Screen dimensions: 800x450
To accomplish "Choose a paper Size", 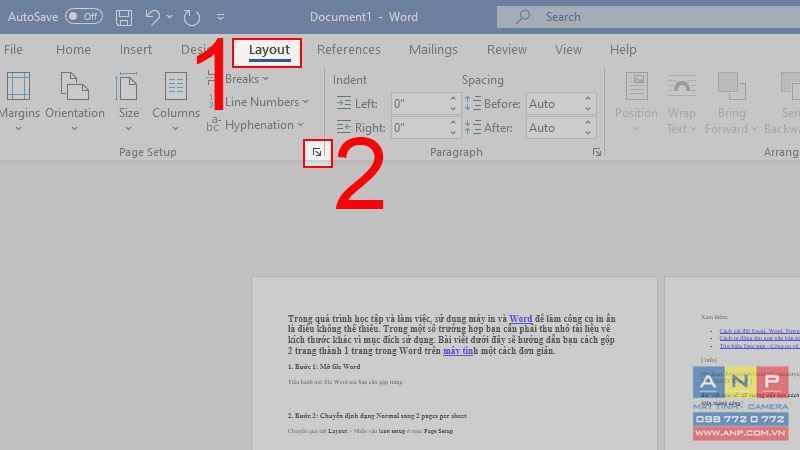I will coord(128,102).
